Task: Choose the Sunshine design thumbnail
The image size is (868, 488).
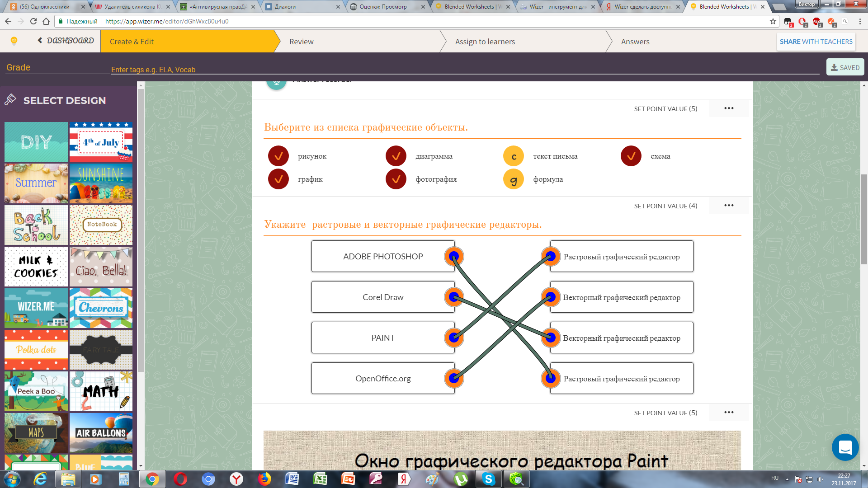Action: click(x=101, y=183)
